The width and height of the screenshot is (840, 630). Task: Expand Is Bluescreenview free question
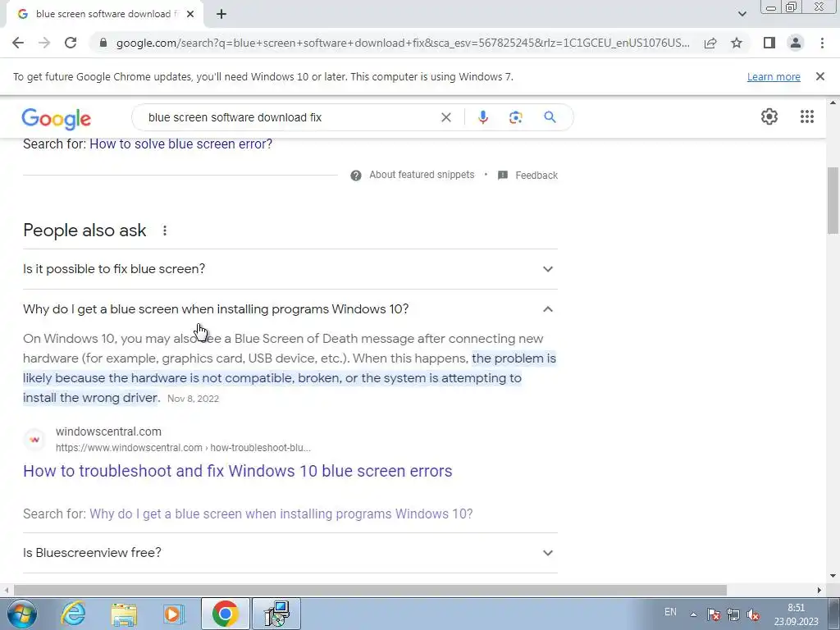click(x=290, y=553)
